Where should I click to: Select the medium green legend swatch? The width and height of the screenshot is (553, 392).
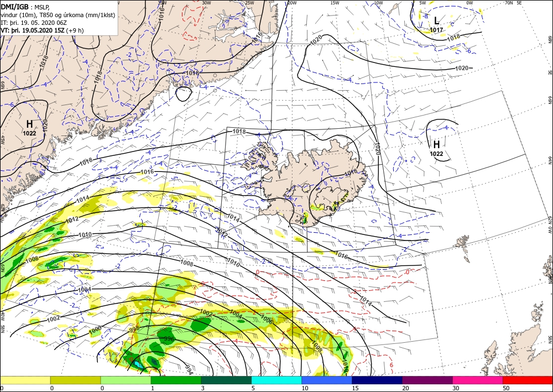tap(176, 380)
